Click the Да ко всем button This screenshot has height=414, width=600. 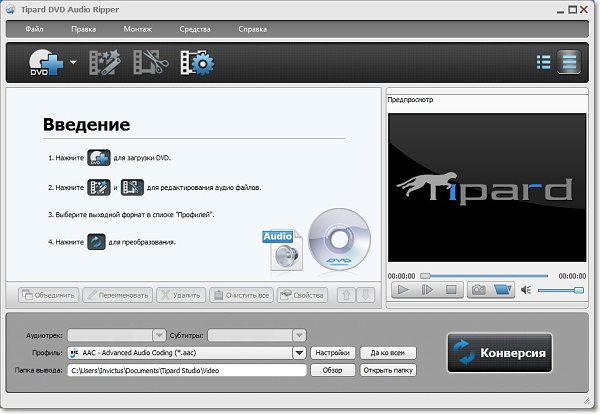(388, 353)
